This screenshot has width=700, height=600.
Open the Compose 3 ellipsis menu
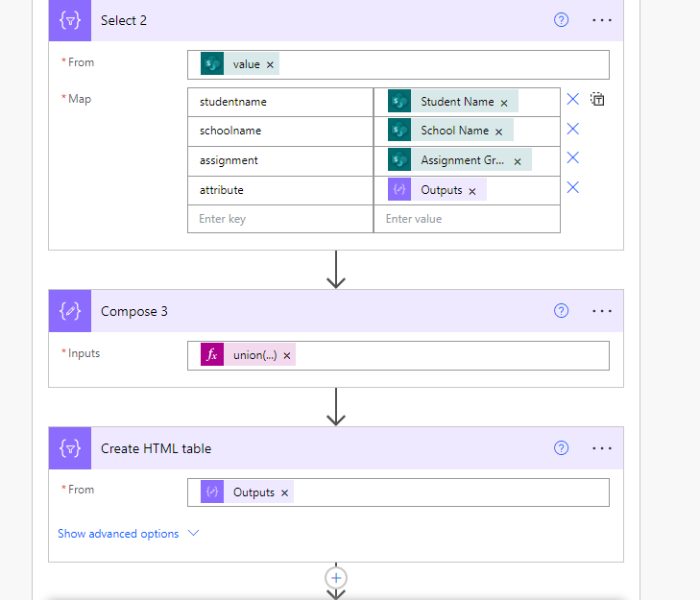point(601,311)
